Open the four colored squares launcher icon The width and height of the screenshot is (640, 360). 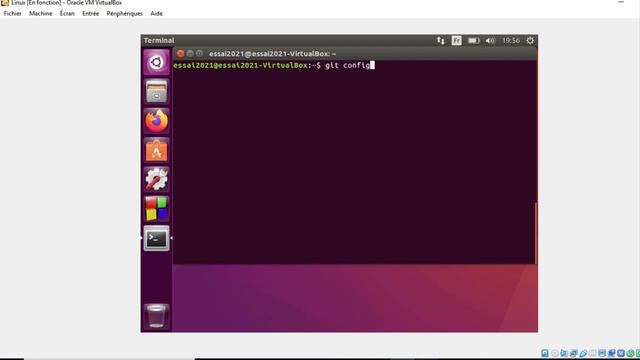(x=156, y=209)
